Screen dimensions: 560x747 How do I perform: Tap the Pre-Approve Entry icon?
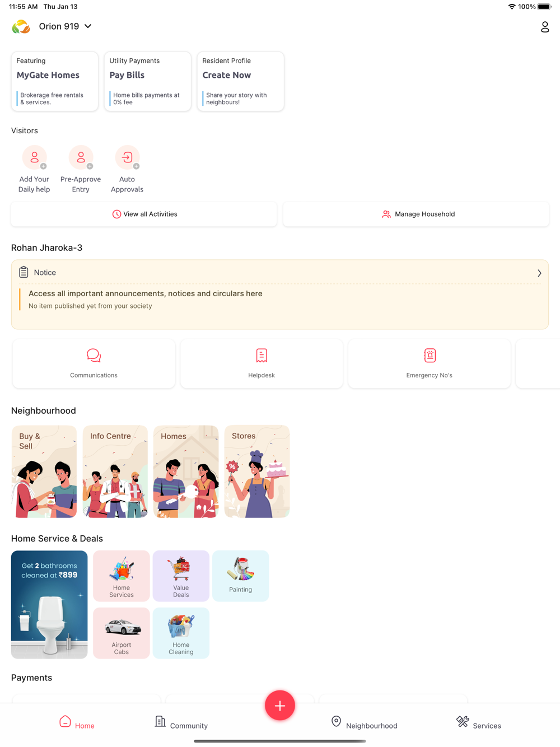pyautogui.click(x=81, y=157)
